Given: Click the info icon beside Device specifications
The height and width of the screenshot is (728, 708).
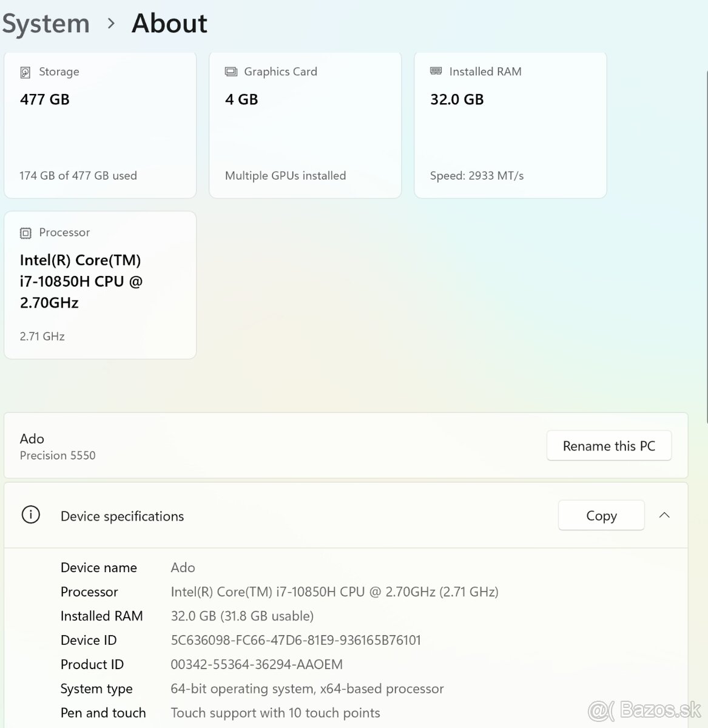Looking at the screenshot, I should pyautogui.click(x=30, y=515).
